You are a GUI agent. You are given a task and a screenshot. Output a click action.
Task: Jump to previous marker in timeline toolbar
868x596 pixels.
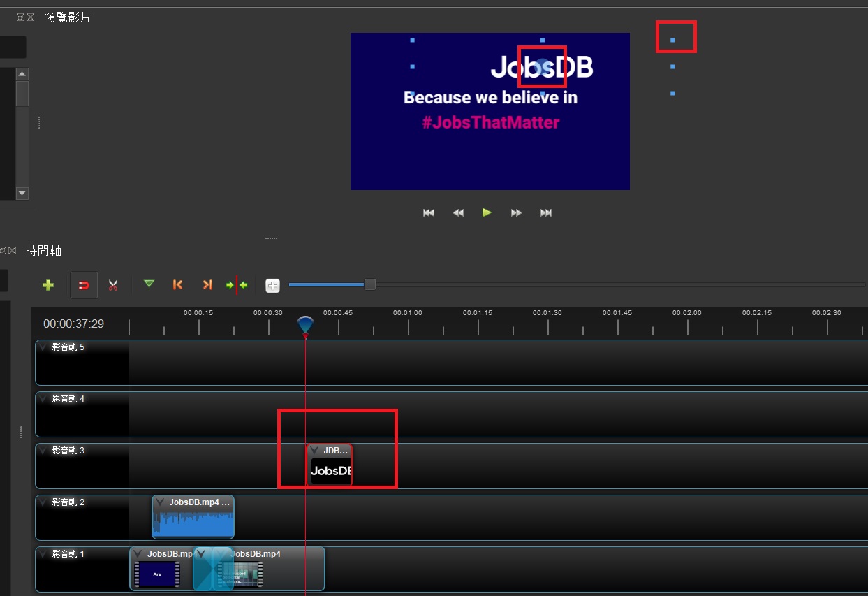[x=177, y=284]
